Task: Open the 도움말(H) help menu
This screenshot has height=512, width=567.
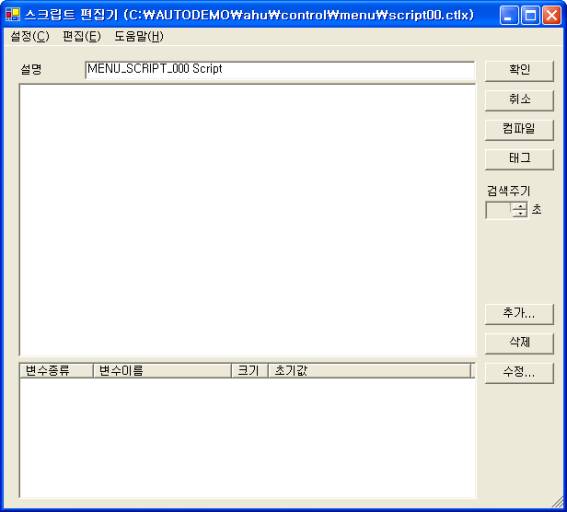Action: (x=139, y=36)
